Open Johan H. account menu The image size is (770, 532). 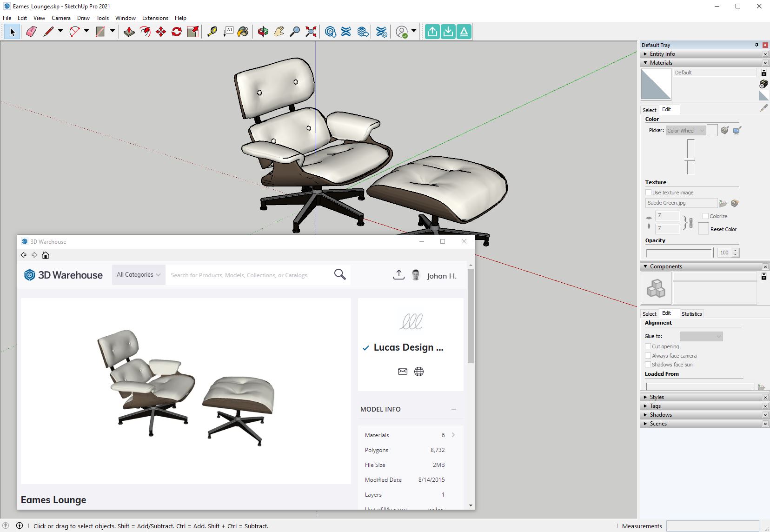(442, 276)
